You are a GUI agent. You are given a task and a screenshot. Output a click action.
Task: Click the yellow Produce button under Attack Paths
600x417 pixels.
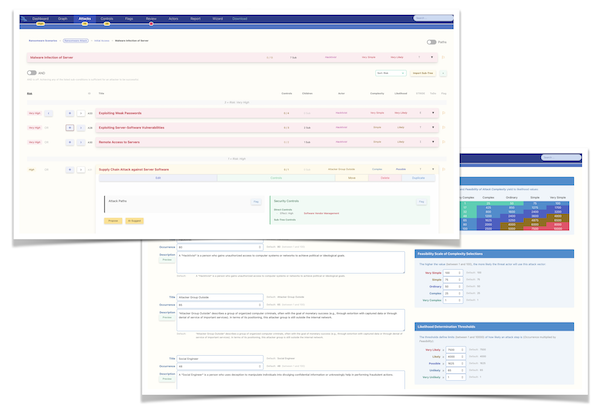(x=113, y=220)
